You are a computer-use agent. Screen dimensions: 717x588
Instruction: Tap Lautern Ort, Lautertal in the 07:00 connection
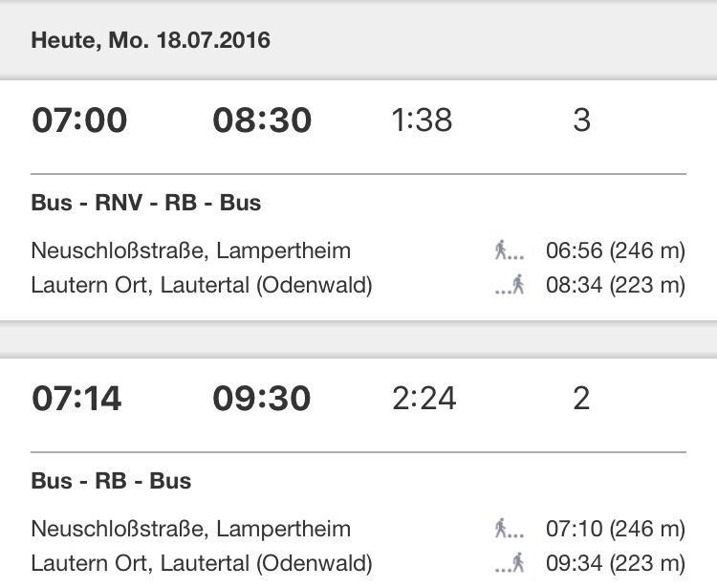[202, 285]
